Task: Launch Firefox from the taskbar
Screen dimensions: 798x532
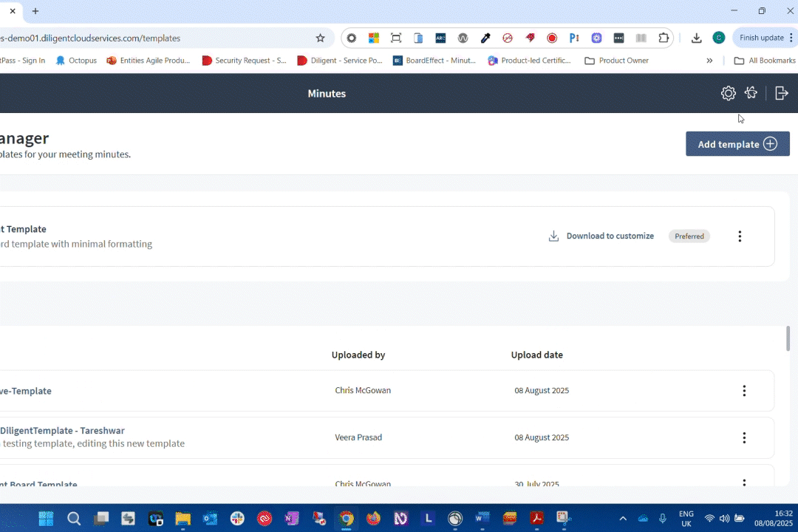Action: 373,518
